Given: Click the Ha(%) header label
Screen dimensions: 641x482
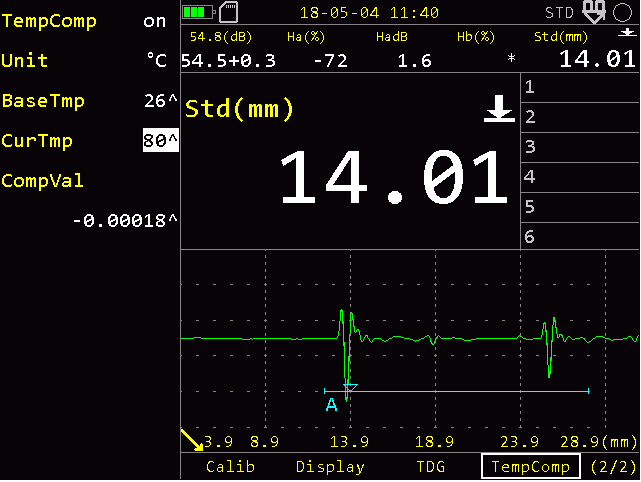Looking at the screenshot, I should [x=306, y=37].
